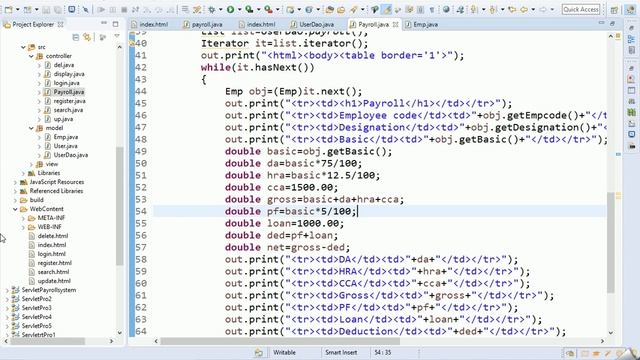The width and height of the screenshot is (640, 360).
Task: Click the New file wizard icon
Action: [8, 9]
